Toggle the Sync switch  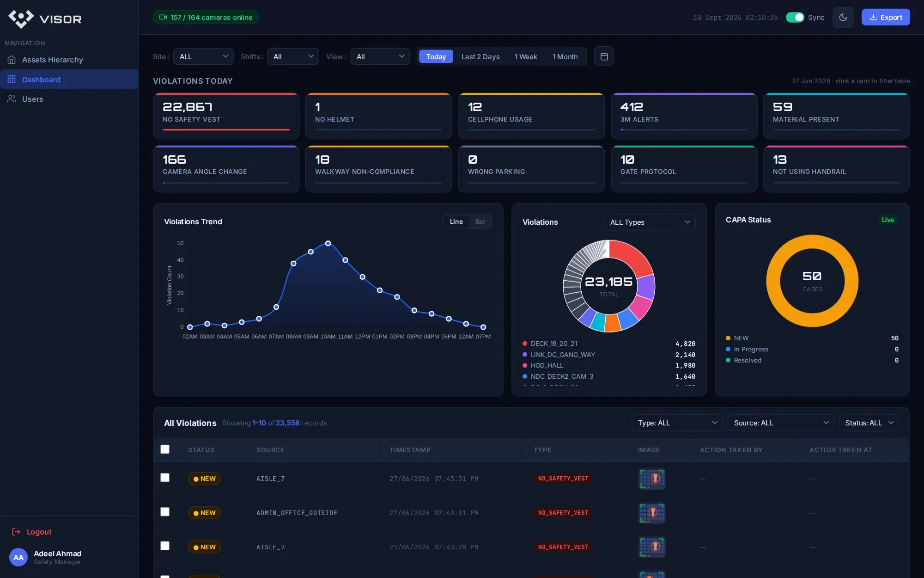pos(795,17)
